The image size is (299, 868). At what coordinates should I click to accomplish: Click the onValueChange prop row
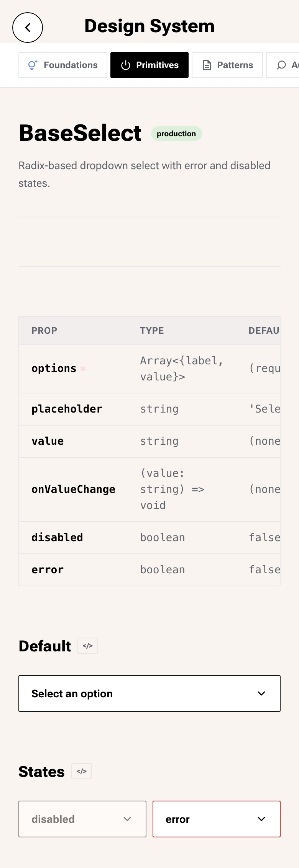[149, 489]
